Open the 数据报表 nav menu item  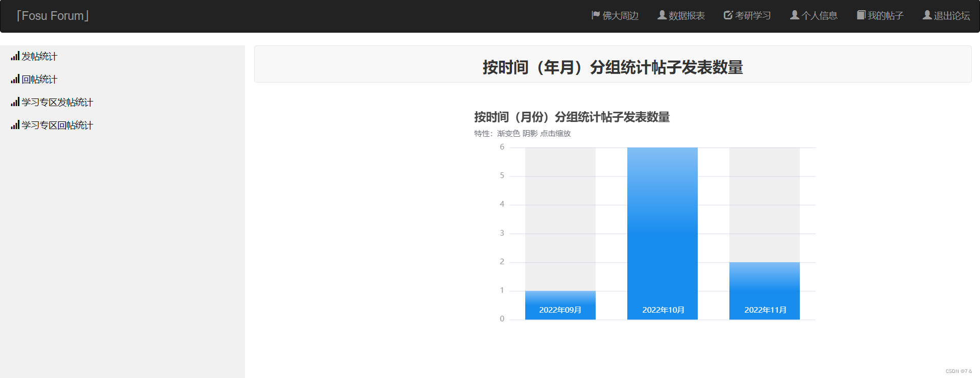[681, 16]
